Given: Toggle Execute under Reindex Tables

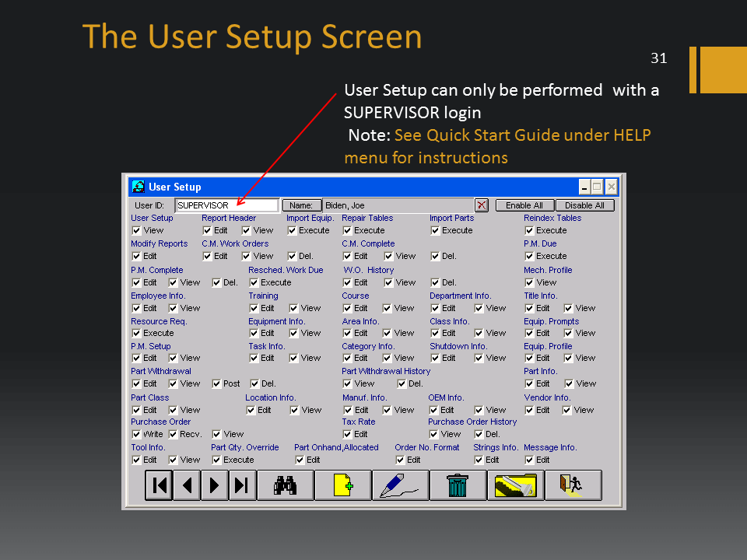Looking at the screenshot, I should click(x=529, y=230).
